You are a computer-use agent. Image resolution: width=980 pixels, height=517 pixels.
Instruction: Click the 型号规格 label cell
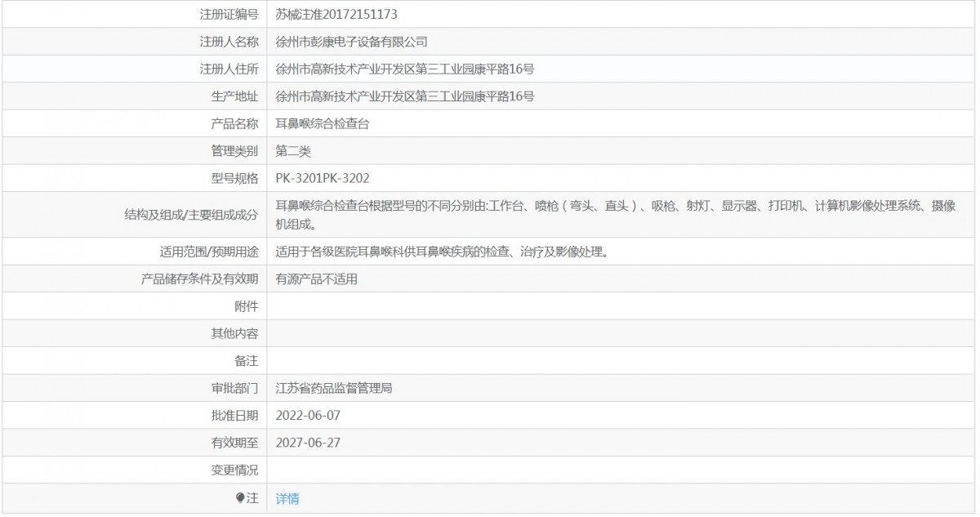(134, 179)
